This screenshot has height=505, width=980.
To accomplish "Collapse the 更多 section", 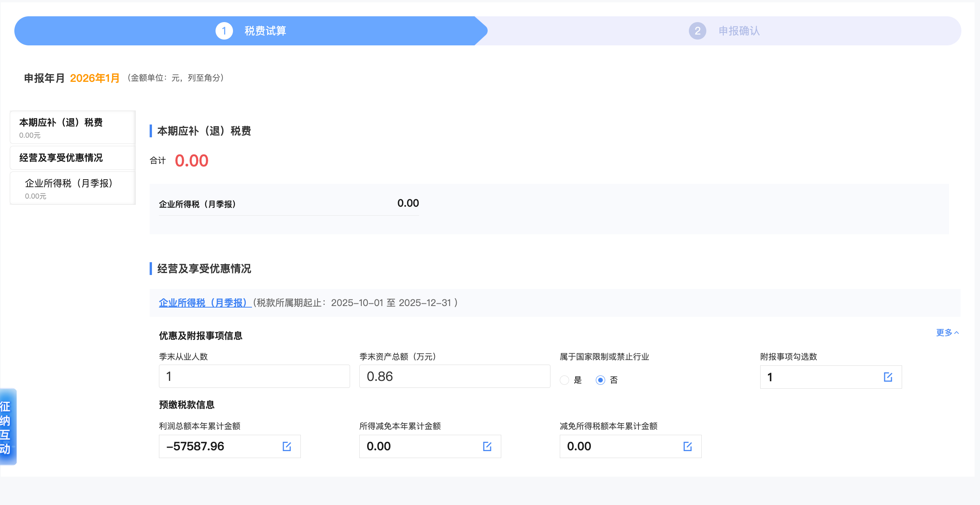I will 947,333.
